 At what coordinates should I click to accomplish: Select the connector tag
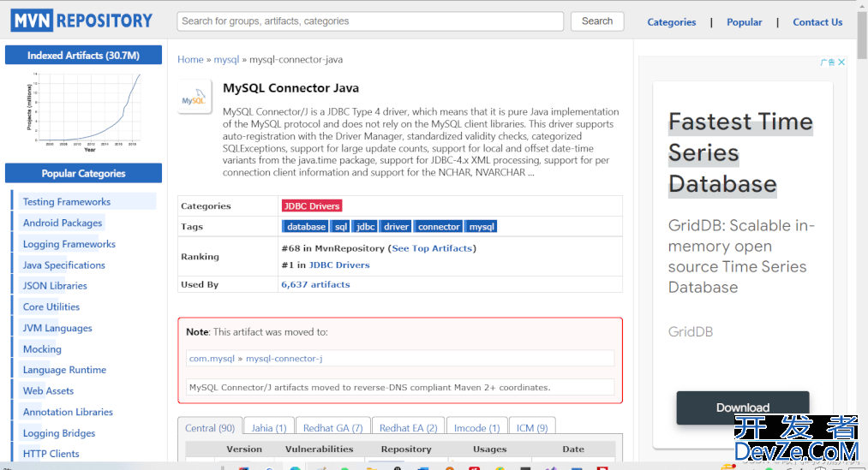click(x=439, y=227)
